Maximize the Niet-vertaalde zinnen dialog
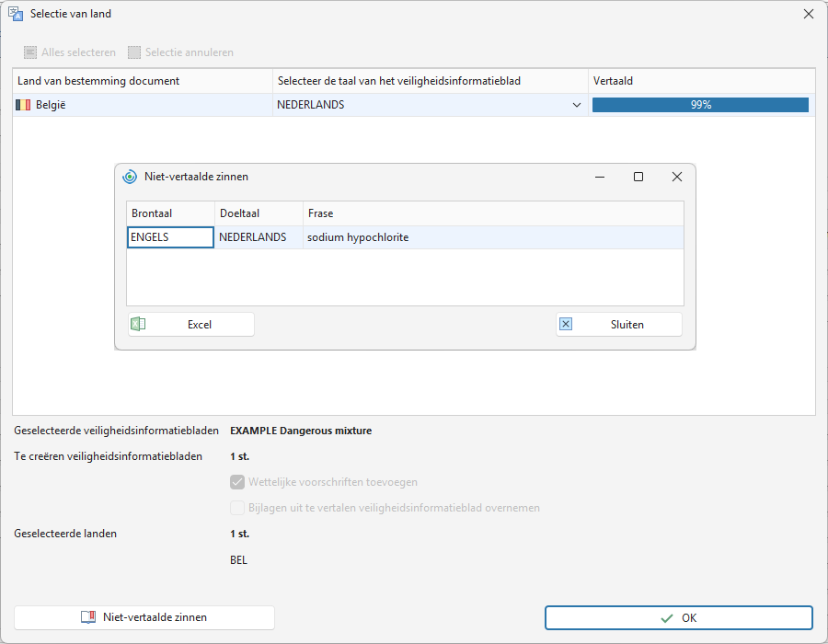The height and width of the screenshot is (644, 828). tap(638, 177)
